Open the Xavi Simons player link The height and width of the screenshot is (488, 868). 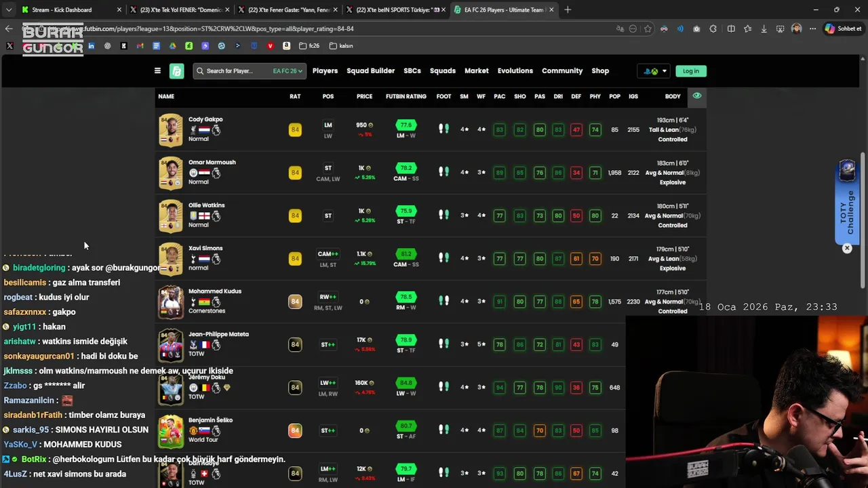coord(205,248)
